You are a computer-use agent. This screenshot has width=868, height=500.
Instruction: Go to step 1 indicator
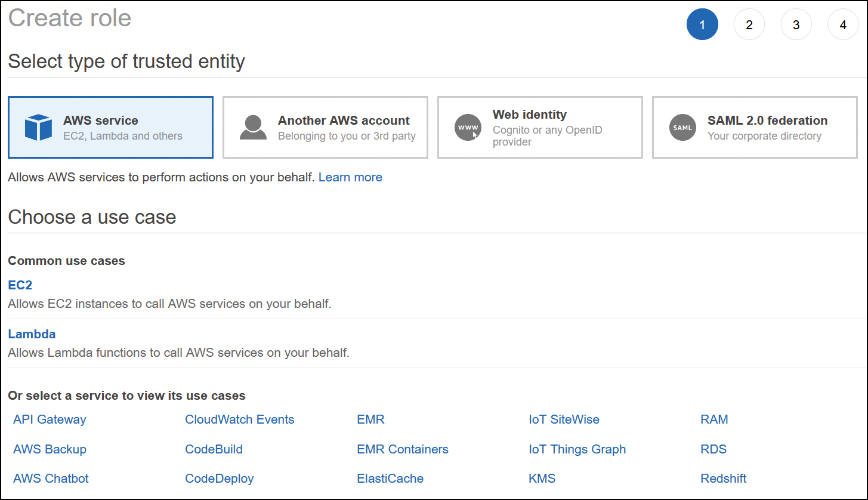click(x=702, y=24)
